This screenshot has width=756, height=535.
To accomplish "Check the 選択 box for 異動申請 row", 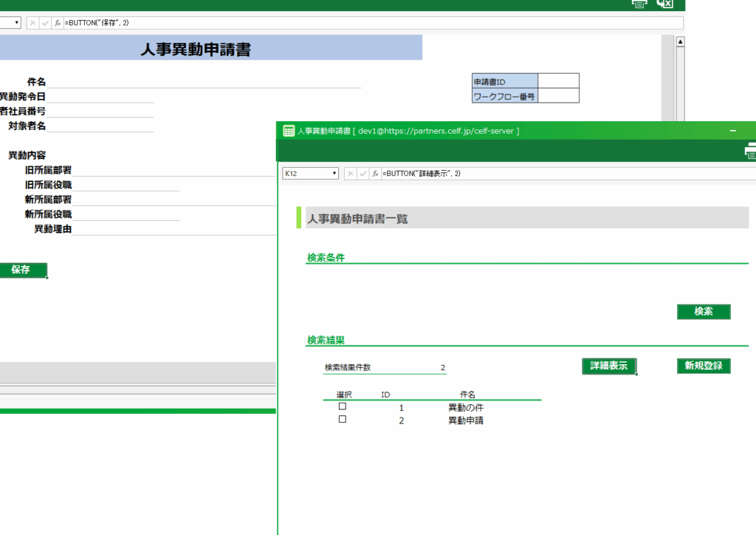I will tap(342, 419).
